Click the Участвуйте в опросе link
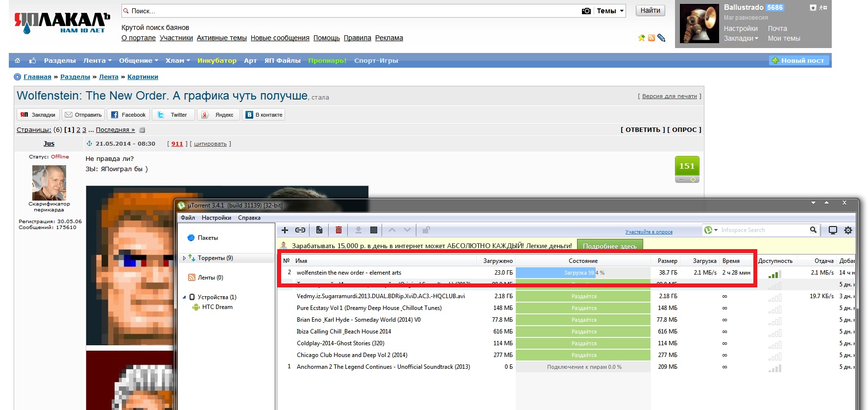The width and height of the screenshot is (868, 410). coord(649,232)
